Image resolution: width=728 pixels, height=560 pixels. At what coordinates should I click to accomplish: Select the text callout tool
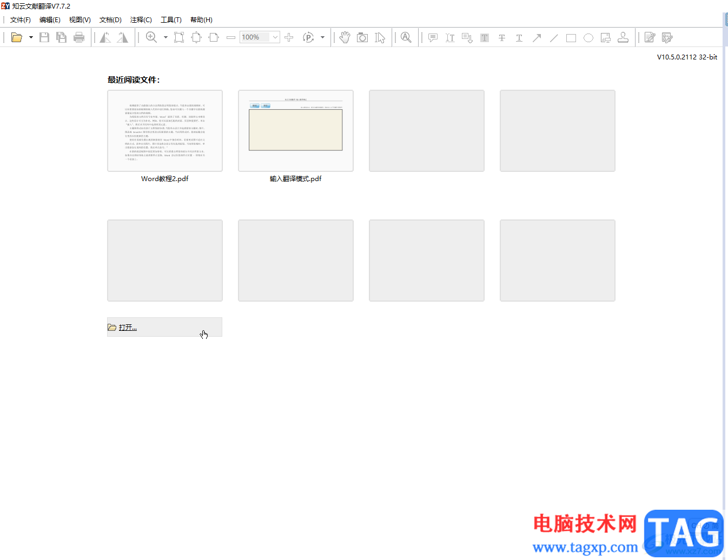click(x=467, y=37)
